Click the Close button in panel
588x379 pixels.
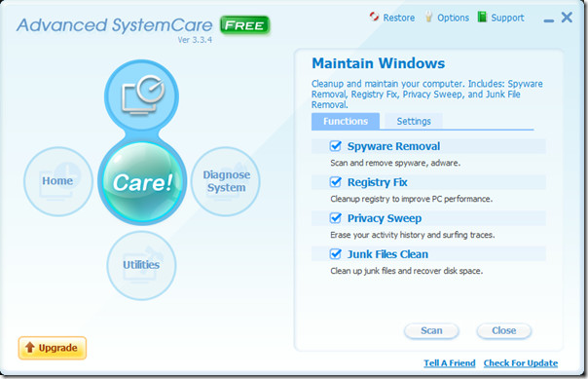coord(503,330)
